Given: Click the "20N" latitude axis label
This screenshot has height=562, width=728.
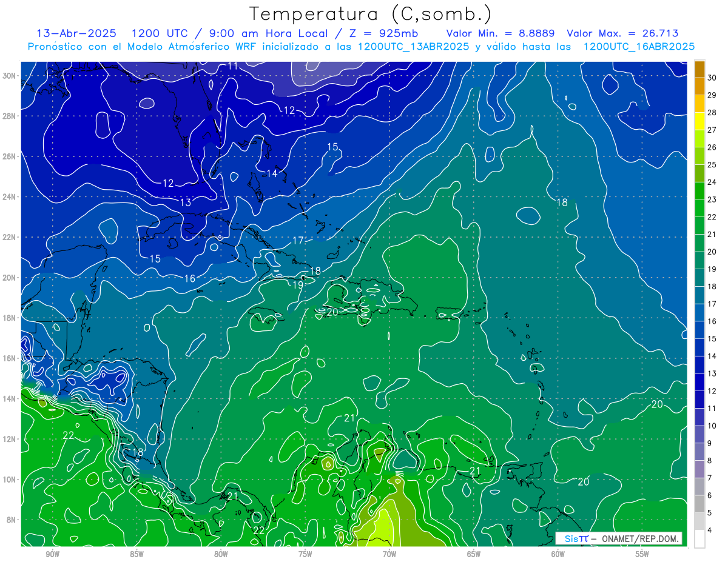Looking at the screenshot, I should tap(10, 278).
